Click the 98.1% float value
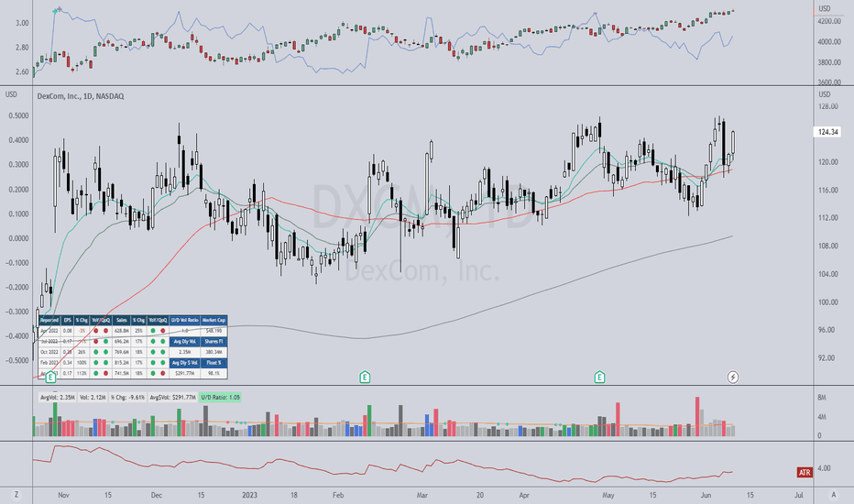The image size is (854, 504). (x=213, y=373)
